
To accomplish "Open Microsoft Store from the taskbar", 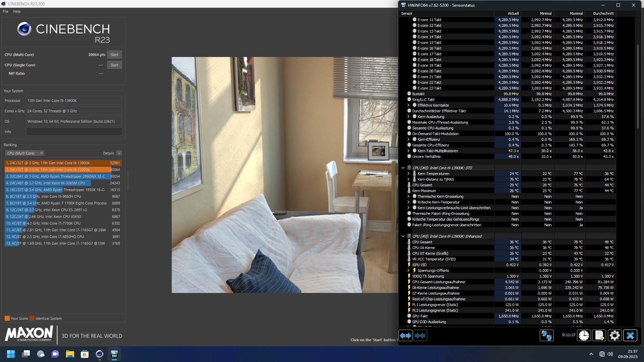I will pos(85,354).
